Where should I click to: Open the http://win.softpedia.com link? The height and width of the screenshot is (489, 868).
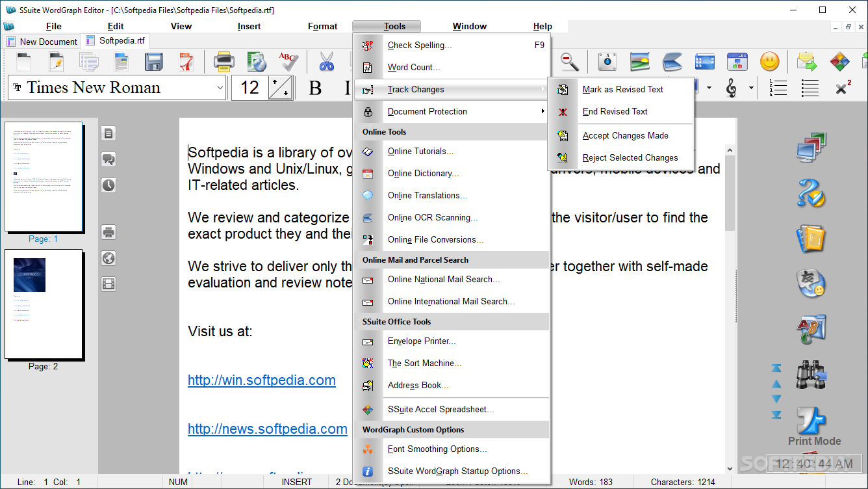point(262,380)
